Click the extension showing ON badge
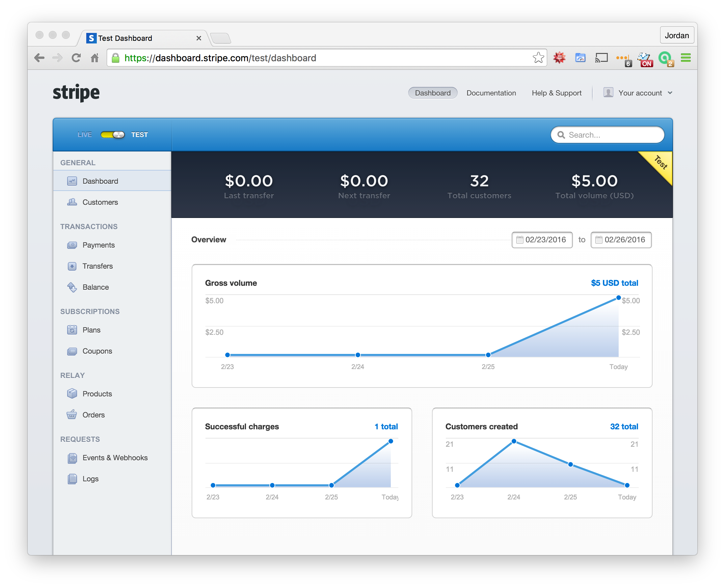Viewport: 725px width, 588px height. (645, 59)
